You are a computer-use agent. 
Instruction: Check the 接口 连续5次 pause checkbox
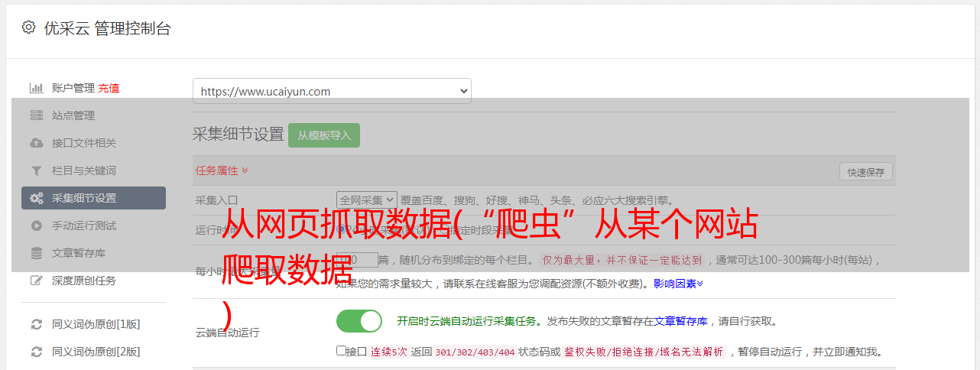(x=341, y=351)
